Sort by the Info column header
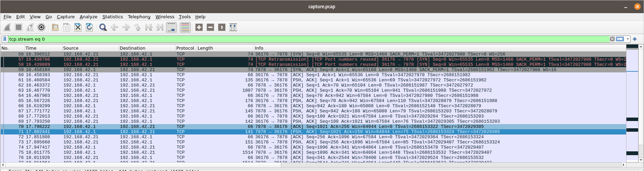 pyautogui.click(x=440, y=48)
